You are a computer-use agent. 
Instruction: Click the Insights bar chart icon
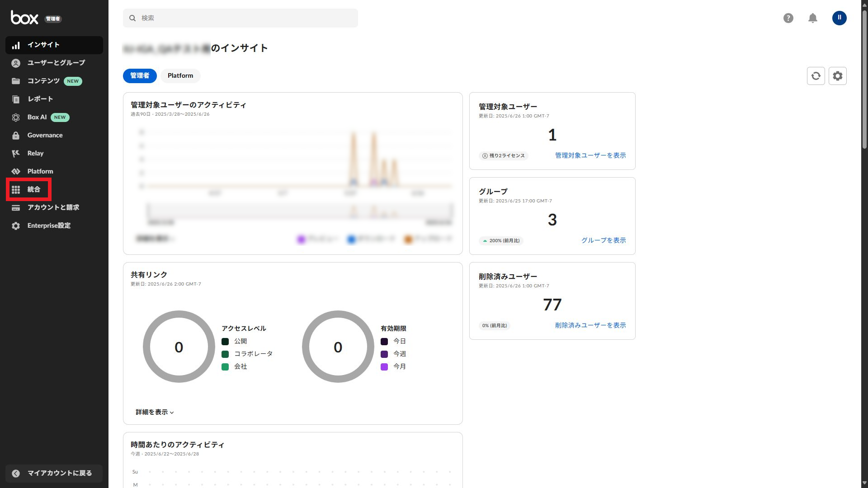tap(16, 45)
